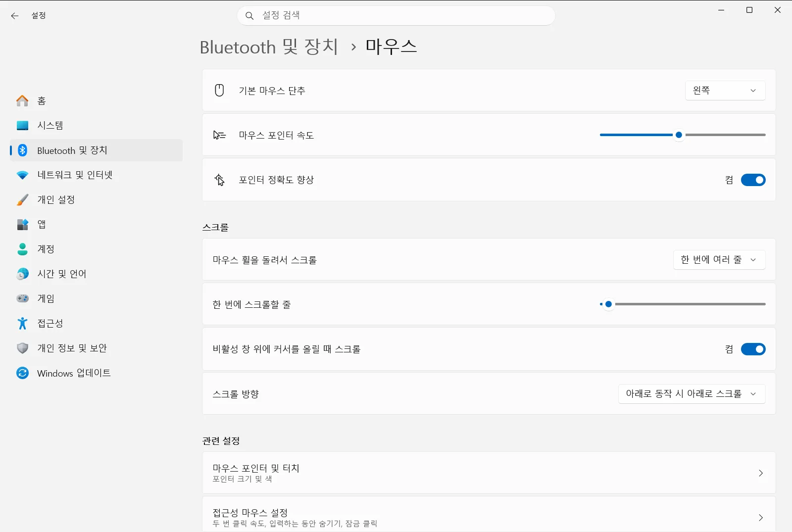The width and height of the screenshot is (792, 532).
Task: Open the 접근성 accessibility icon
Action: [23, 324]
